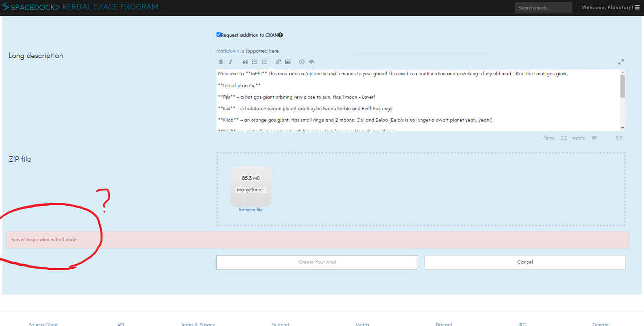Image resolution: width=644 pixels, height=326 pixels.
Task: Toggle editor preview with the eye icon
Action: click(311, 62)
